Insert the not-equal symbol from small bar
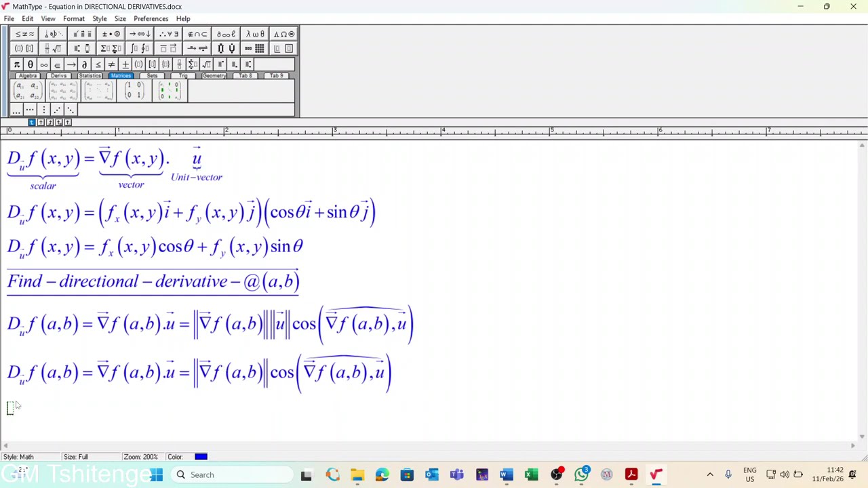This screenshot has width=868, height=488. pos(111,64)
